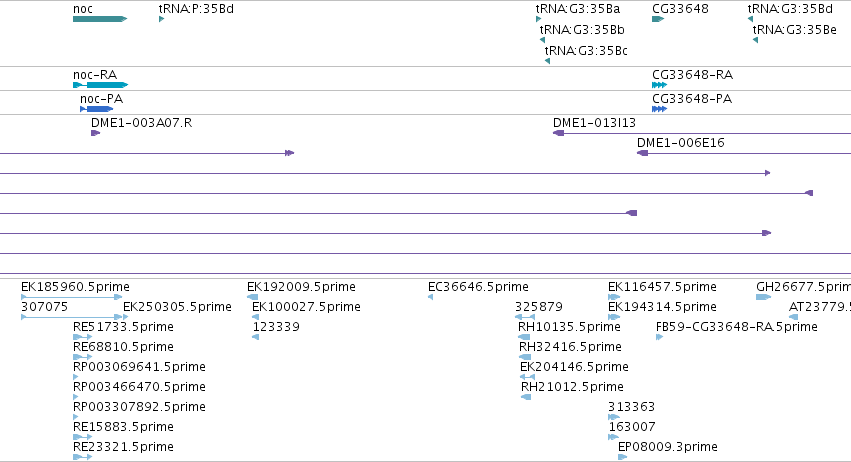The image size is (851, 462).
Task: Click the FB59-CG33648-RA.5prime label
Action: click(736, 327)
